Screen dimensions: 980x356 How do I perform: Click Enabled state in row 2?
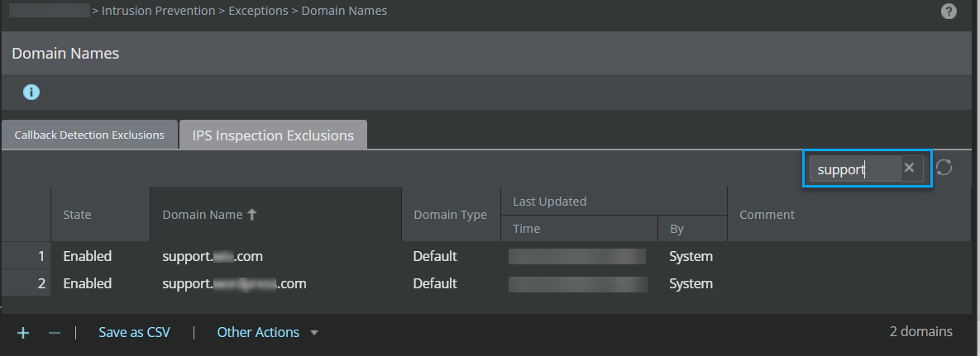88,283
